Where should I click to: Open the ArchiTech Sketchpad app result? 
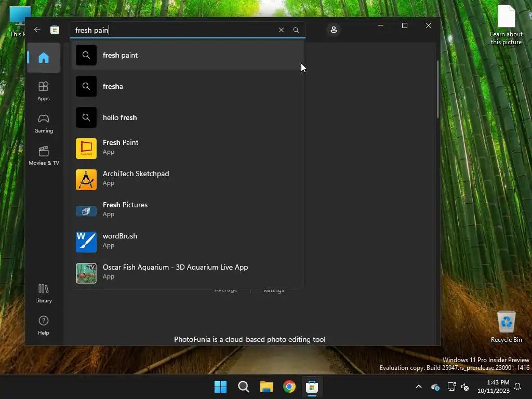(x=188, y=180)
